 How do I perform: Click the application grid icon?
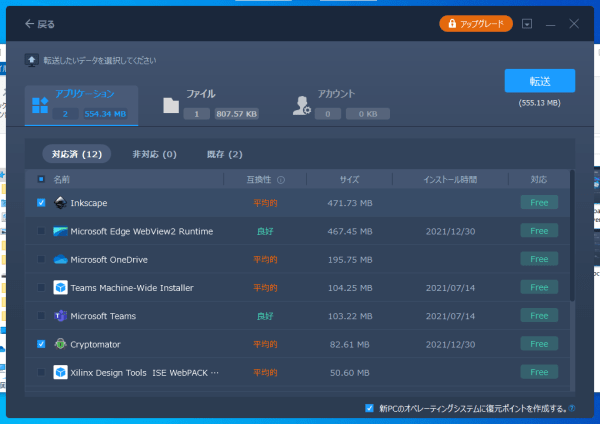click(x=40, y=105)
